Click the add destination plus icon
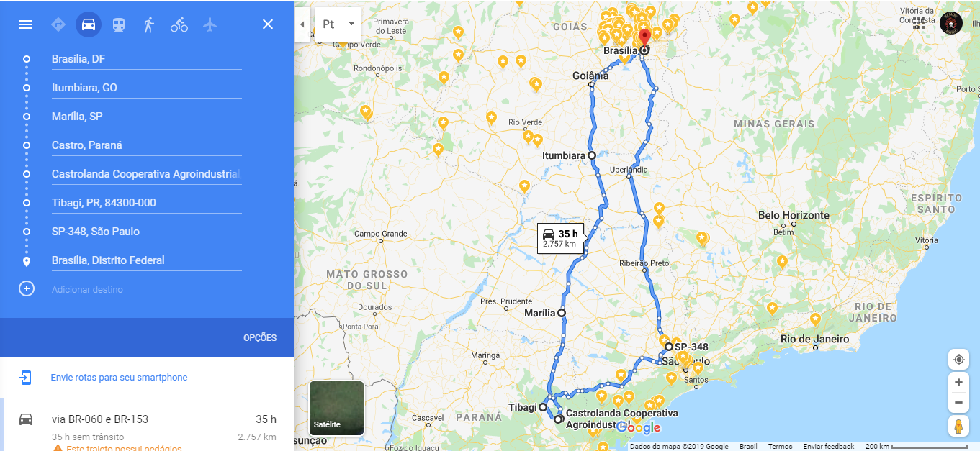 (x=27, y=289)
